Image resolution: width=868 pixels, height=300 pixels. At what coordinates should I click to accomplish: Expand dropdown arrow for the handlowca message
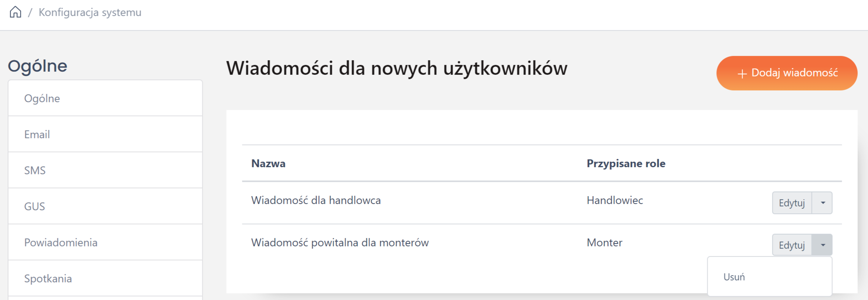coord(823,203)
